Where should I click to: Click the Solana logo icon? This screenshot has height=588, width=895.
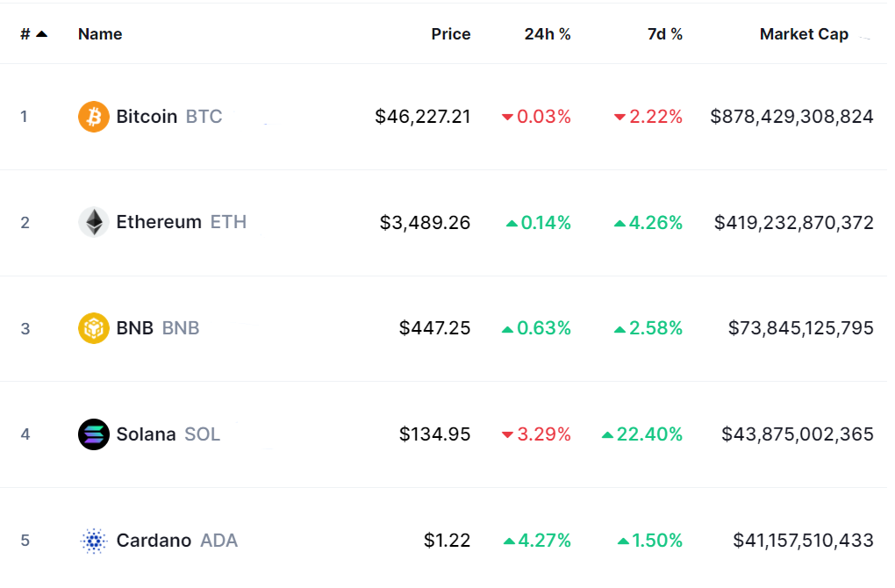[x=94, y=434]
